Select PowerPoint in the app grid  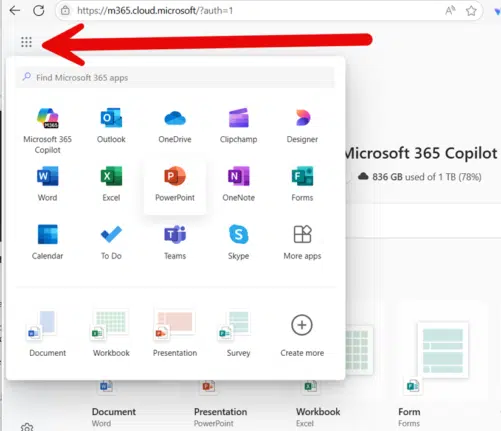[x=175, y=184]
